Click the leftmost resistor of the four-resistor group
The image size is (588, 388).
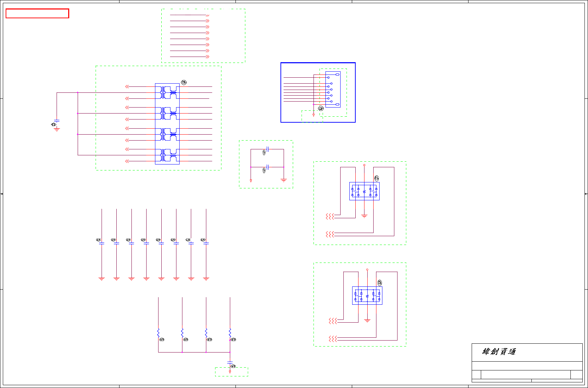click(x=158, y=332)
